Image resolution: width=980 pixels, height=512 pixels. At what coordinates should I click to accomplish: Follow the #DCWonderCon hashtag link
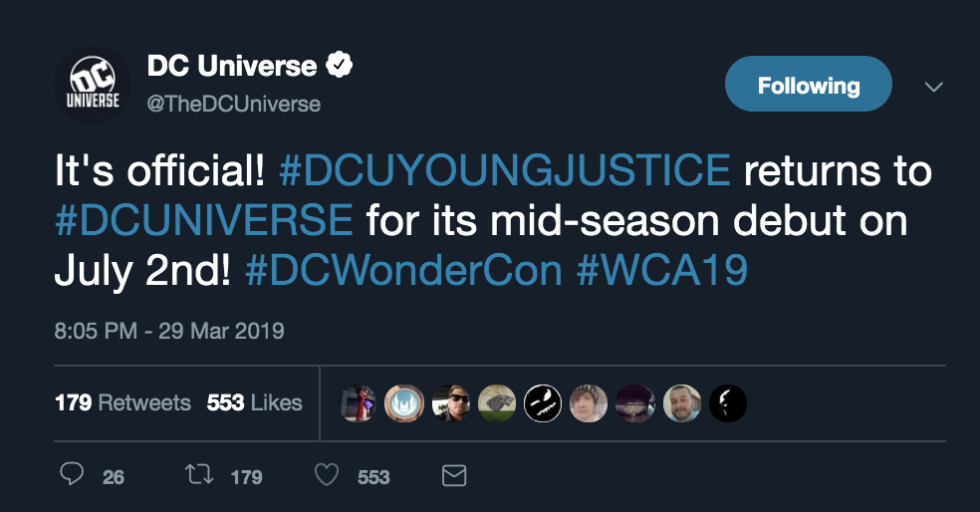403,270
